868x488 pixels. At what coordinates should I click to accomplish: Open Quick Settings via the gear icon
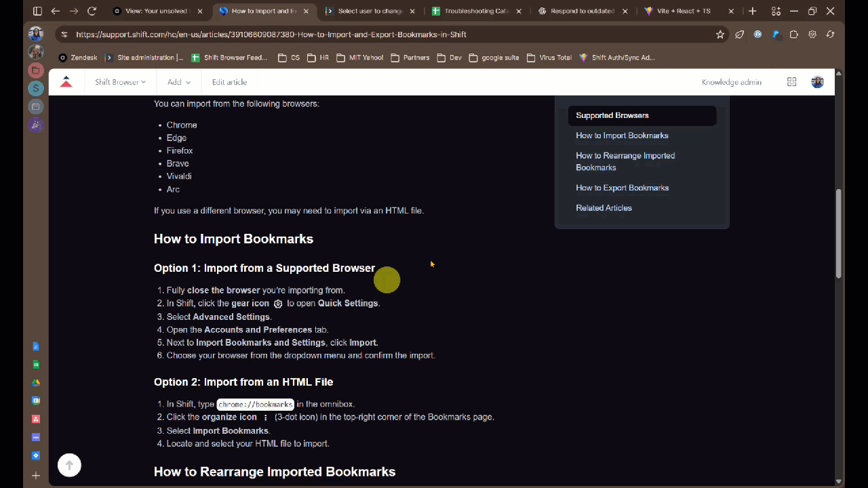(x=812, y=34)
